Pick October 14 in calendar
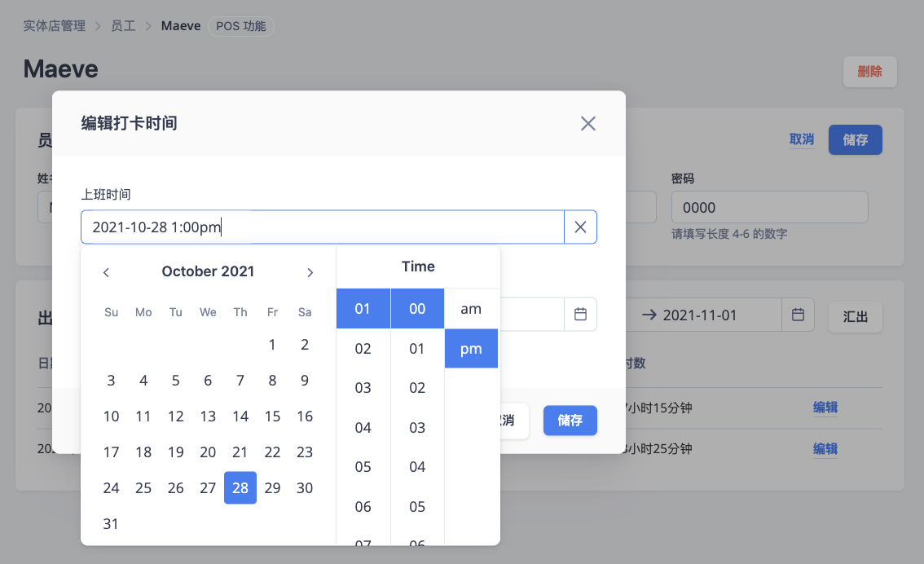The image size is (924, 564). tap(240, 416)
